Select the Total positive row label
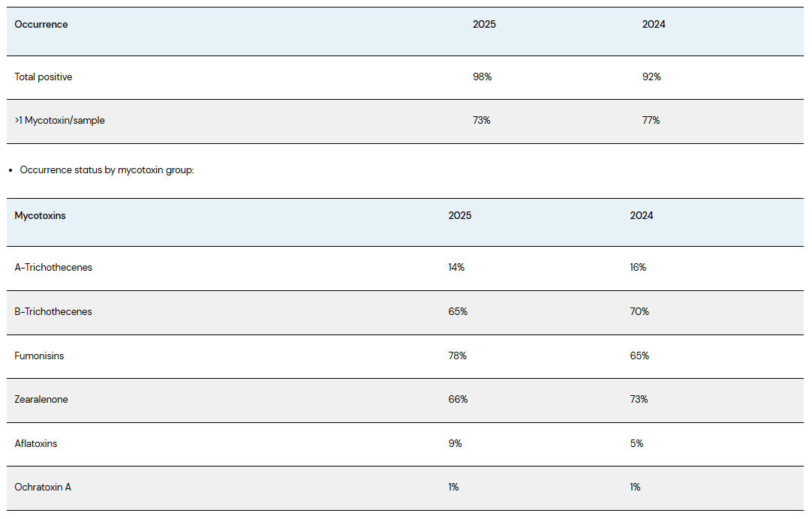The width and height of the screenshot is (812, 519). coord(44,77)
